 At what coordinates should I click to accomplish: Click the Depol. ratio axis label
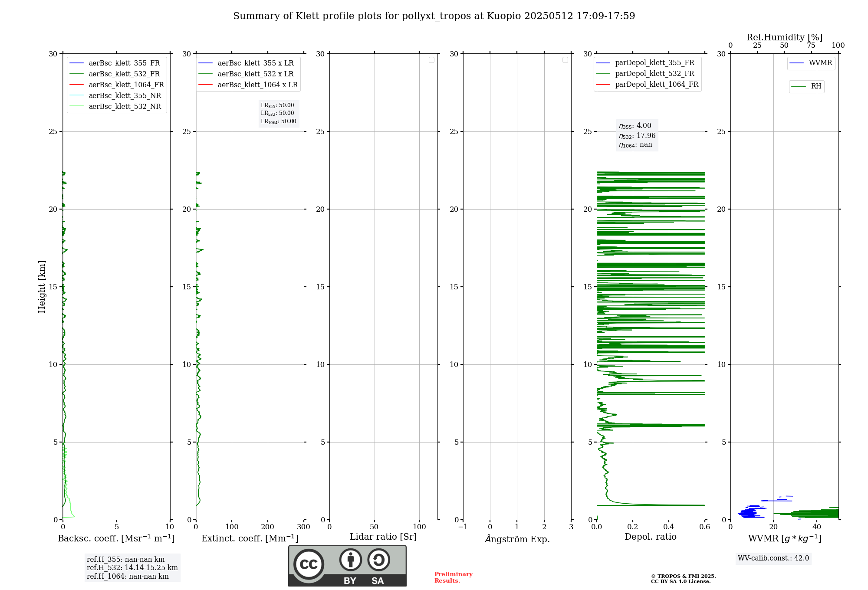[651, 537]
